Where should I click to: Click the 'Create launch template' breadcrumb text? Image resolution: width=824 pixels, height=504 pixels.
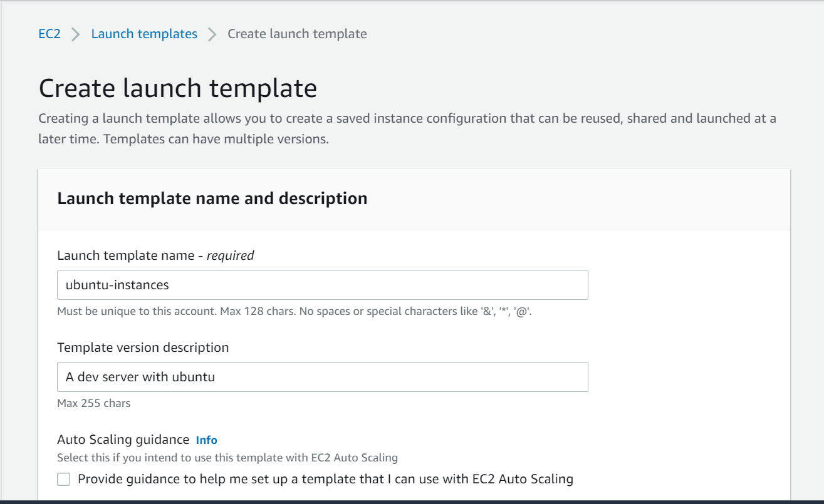pos(297,34)
